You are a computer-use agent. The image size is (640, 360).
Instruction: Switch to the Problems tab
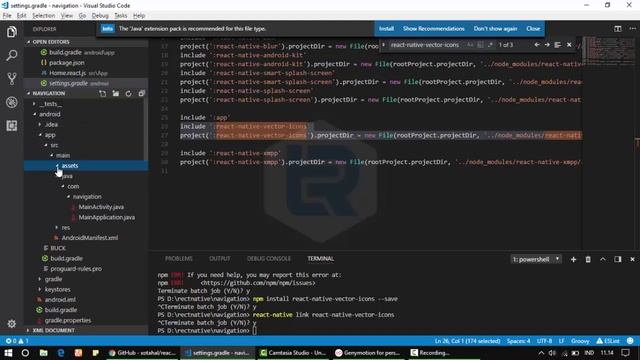click(x=179, y=259)
